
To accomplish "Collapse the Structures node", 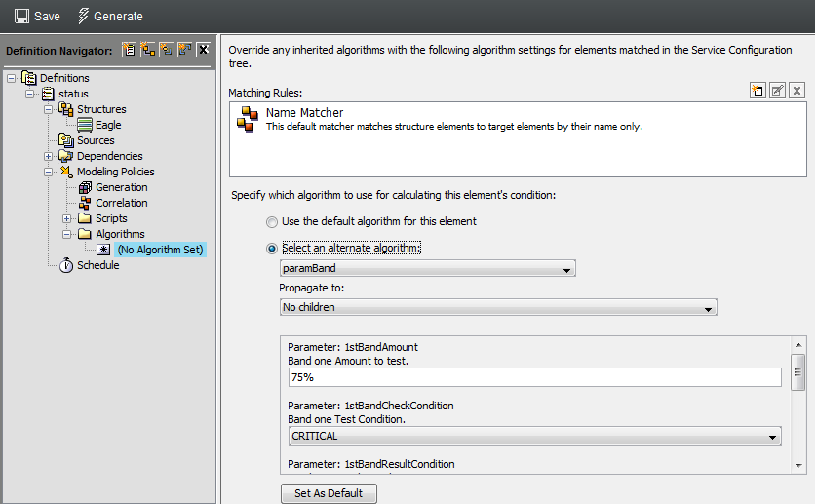I will pyautogui.click(x=48, y=110).
